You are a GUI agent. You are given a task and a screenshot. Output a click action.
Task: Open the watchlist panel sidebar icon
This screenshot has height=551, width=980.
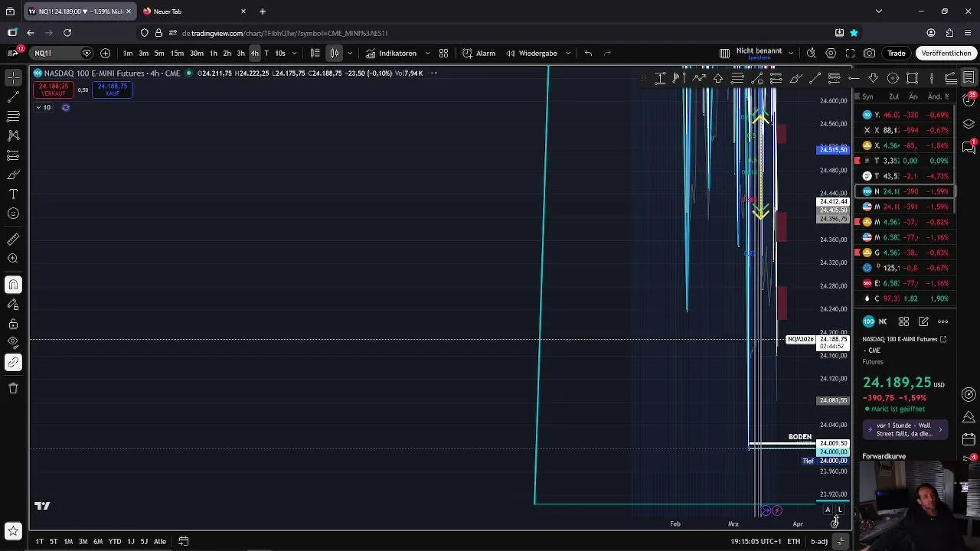pos(969,78)
